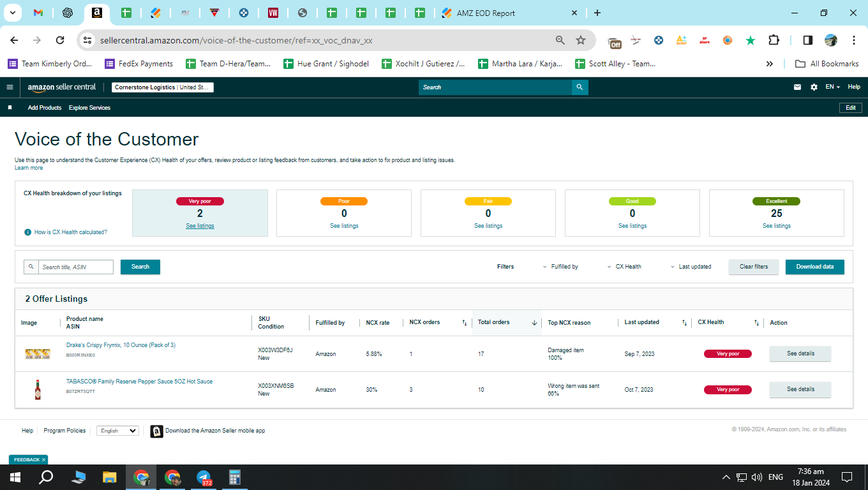Open the EN language selector in the header

click(832, 87)
